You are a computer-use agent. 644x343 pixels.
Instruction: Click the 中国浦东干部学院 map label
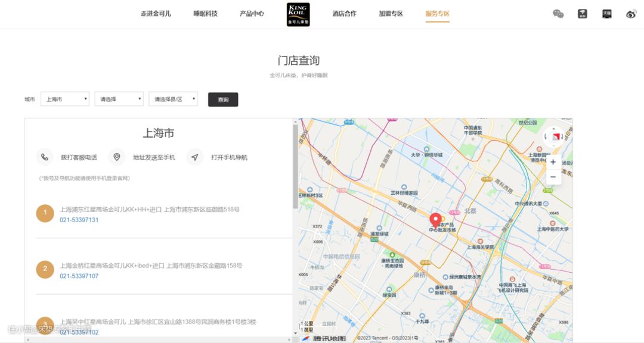coord(473,130)
